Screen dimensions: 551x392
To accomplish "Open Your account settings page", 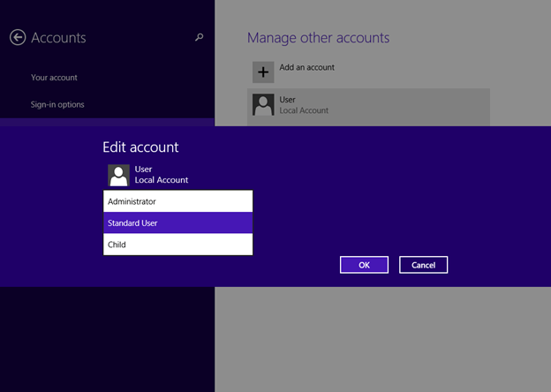I will 54,78.
